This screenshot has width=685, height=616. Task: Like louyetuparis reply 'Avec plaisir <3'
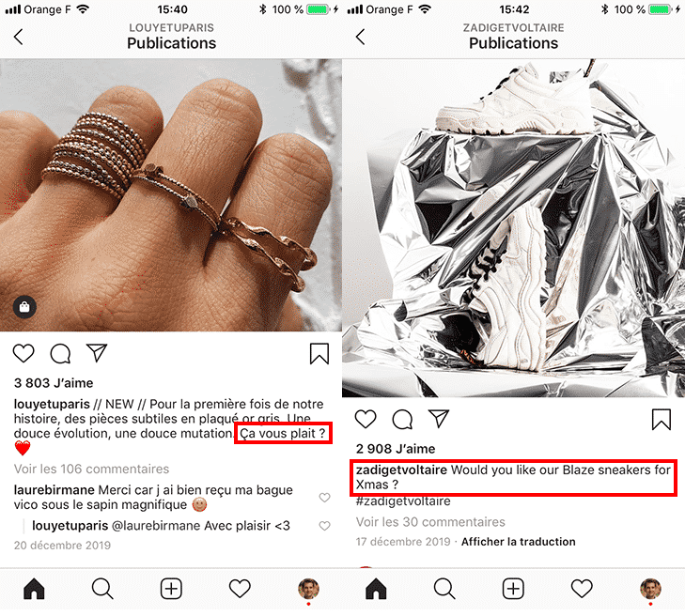[324, 526]
